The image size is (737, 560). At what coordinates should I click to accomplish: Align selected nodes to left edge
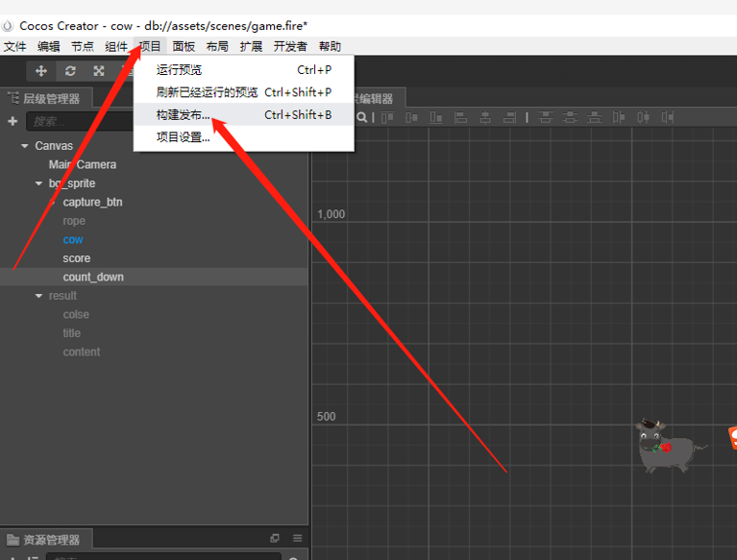[460, 117]
